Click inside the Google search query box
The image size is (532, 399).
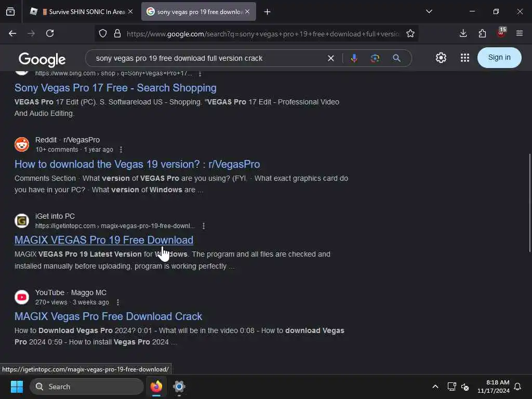[x=207, y=58]
